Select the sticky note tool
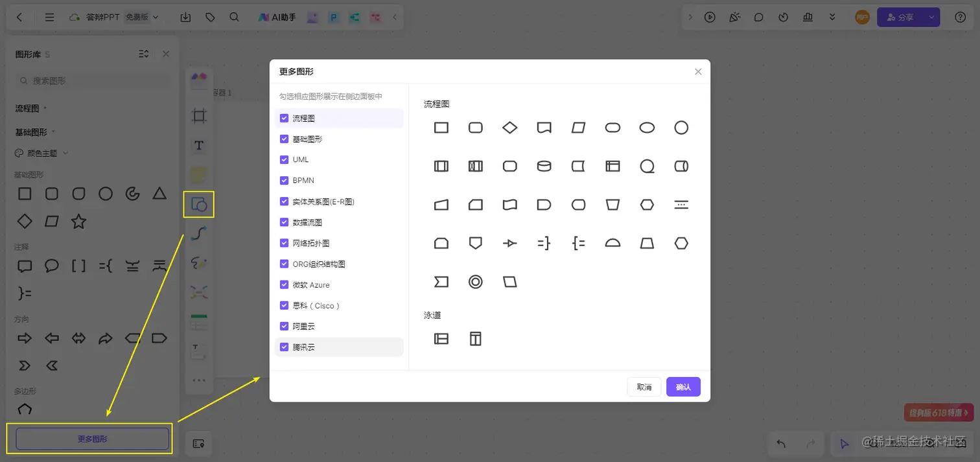 (x=199, y=175)
